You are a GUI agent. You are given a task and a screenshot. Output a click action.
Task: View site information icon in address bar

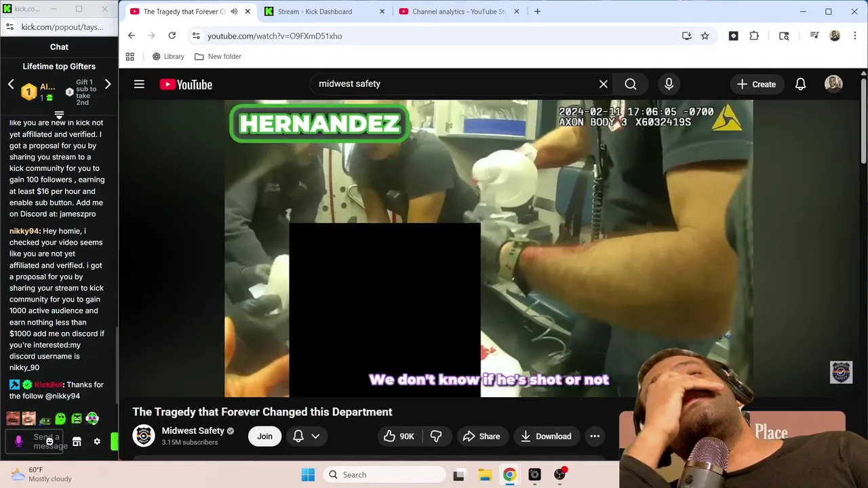(x=196, y=36)
